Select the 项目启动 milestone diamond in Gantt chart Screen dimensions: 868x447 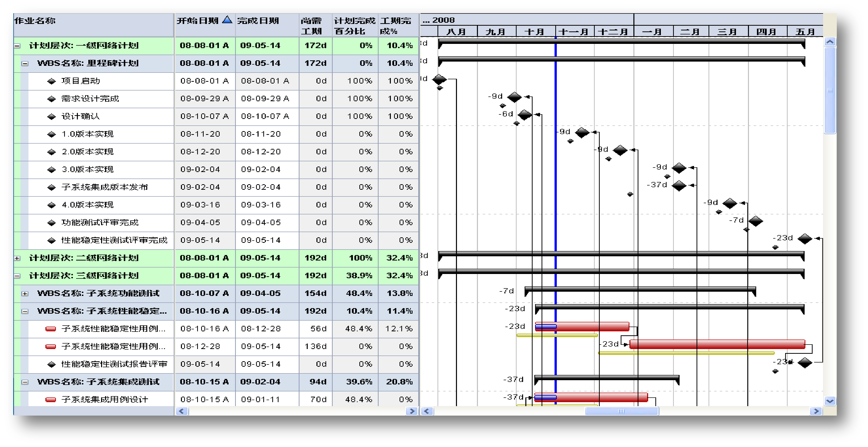[439, 80]
